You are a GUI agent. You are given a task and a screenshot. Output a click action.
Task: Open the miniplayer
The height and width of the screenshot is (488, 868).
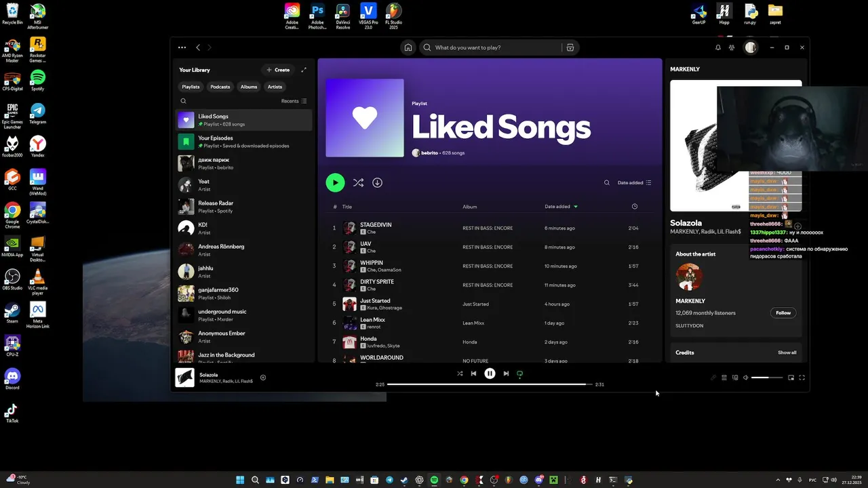791,378
